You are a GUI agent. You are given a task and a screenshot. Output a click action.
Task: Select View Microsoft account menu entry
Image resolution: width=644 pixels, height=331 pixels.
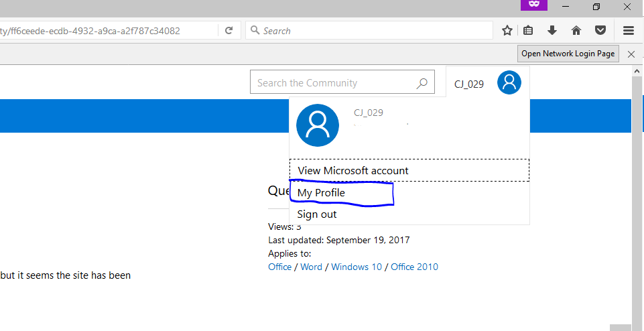409,170
